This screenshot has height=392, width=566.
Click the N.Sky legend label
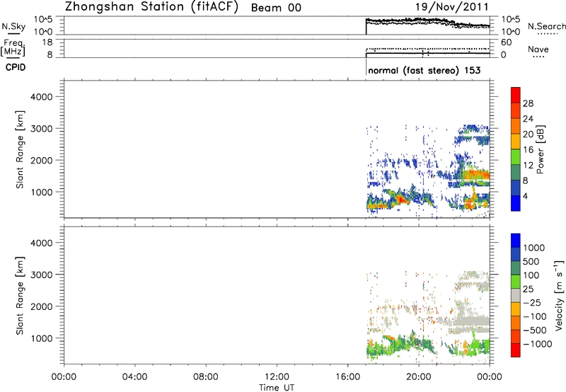[x=13, y=26]
